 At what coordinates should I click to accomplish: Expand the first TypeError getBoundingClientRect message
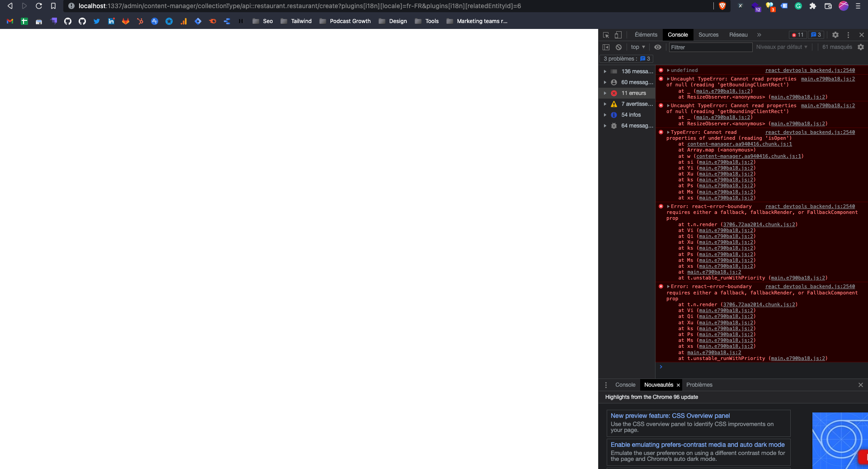[x=668, y=79]
